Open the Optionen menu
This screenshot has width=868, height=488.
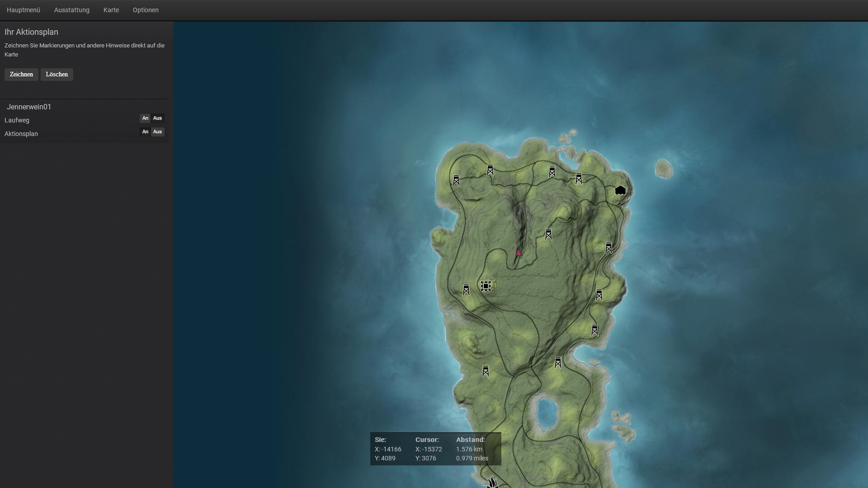coord(146,10)
